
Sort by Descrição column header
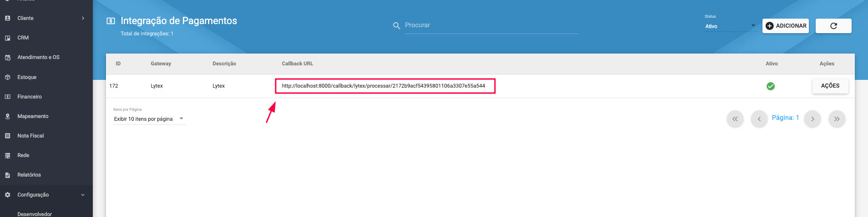pyautogui.click(x=224, y=64)
